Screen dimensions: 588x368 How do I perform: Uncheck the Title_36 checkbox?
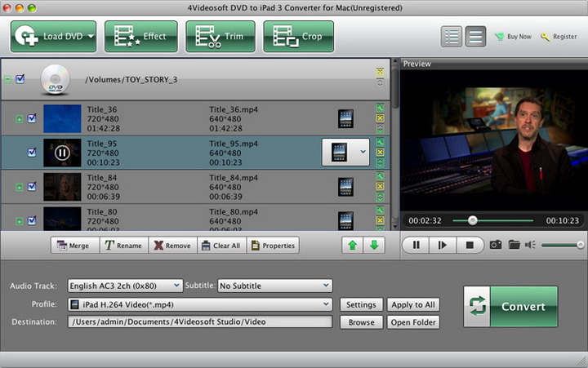pos(32,118)
